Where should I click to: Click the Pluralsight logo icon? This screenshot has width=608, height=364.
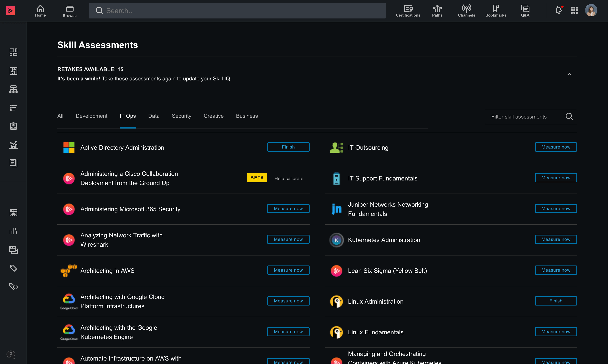pyautogui.click(x=10, y=11)
